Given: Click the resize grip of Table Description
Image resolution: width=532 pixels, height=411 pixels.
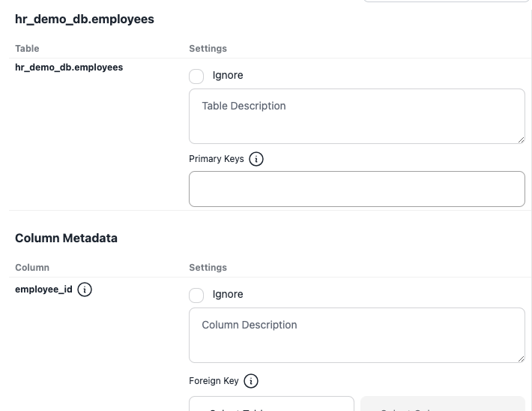Looking at the screenshot, I should point(522,139).
